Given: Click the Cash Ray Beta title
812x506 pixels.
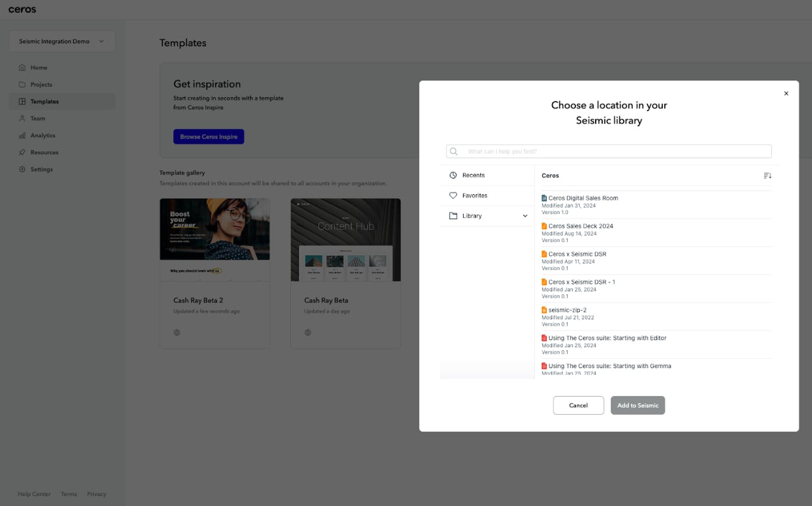Looking at the screenshot, I should 326,301.
